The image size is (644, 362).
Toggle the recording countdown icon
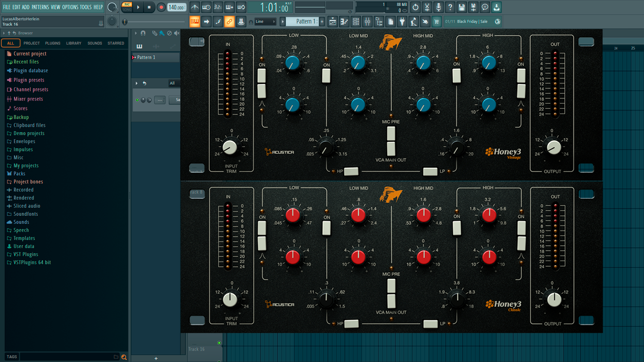pyautogui.click(x=218, y=7)
